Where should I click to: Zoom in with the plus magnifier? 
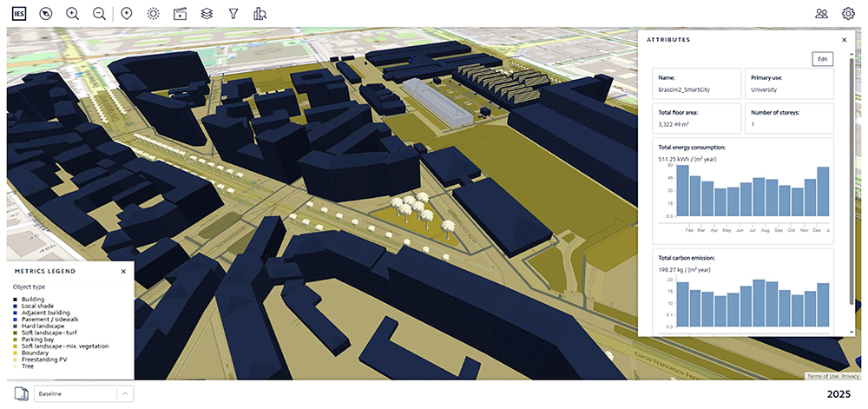click(73, 14)
